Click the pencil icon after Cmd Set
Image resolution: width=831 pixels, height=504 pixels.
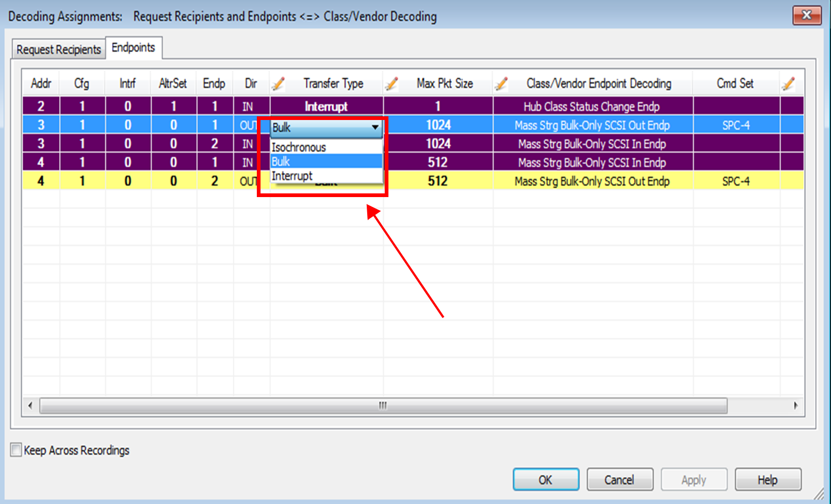[x=789, y=84]
